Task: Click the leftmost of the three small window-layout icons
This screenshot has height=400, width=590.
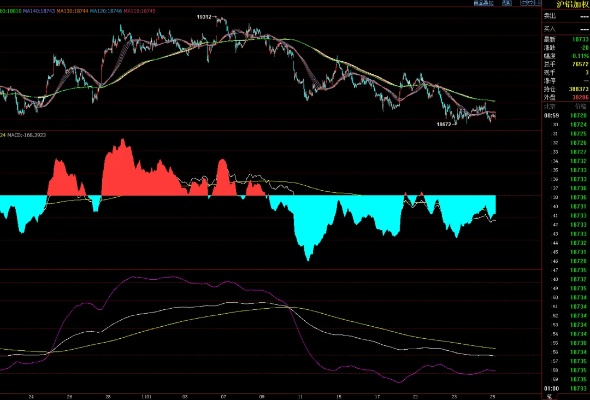Action: coord(523,3)
